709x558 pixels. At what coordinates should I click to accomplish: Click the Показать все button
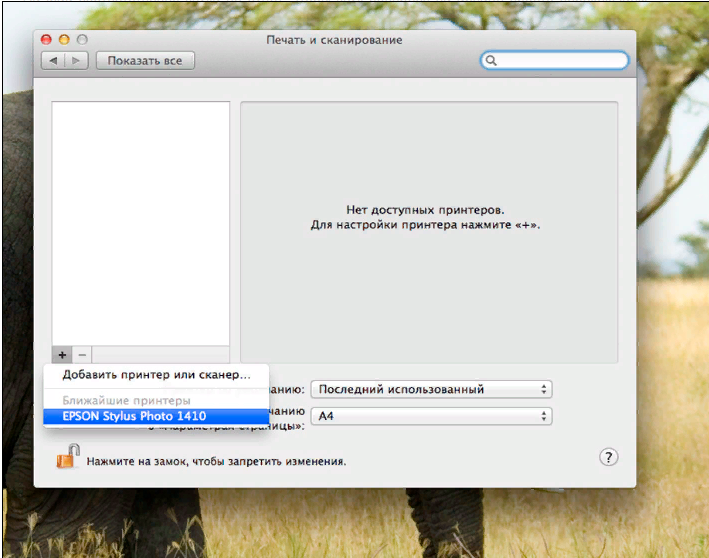(x=145, y=61)
